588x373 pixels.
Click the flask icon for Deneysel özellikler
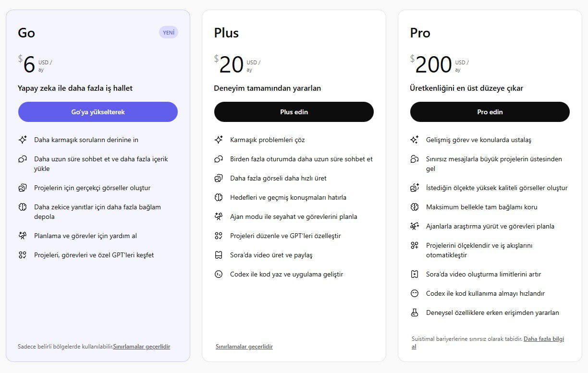coord(415,313)
